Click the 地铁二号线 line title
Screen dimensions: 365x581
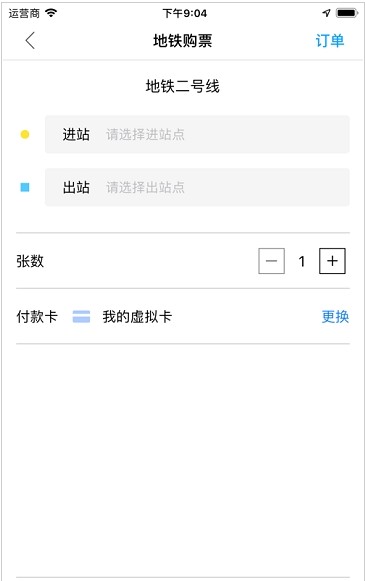[x=182, y=86]
